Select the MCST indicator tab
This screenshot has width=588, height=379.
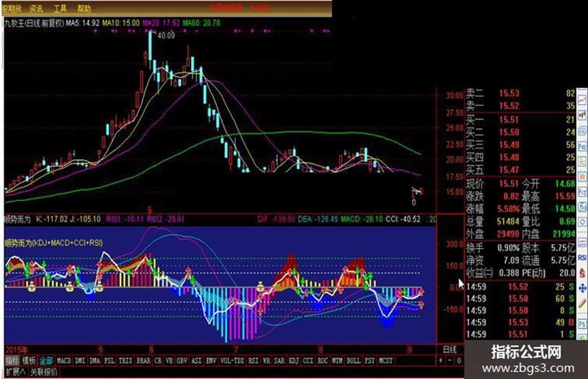point(386,360)
